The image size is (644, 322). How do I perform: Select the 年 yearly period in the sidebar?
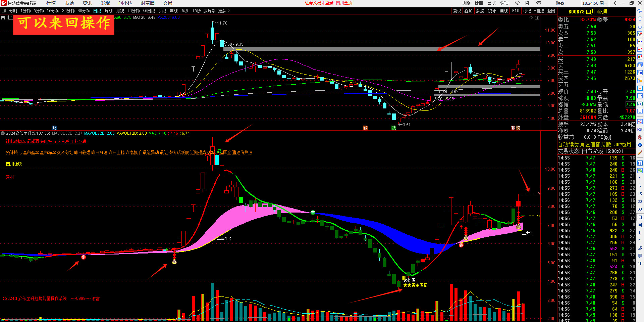point(640,263)
